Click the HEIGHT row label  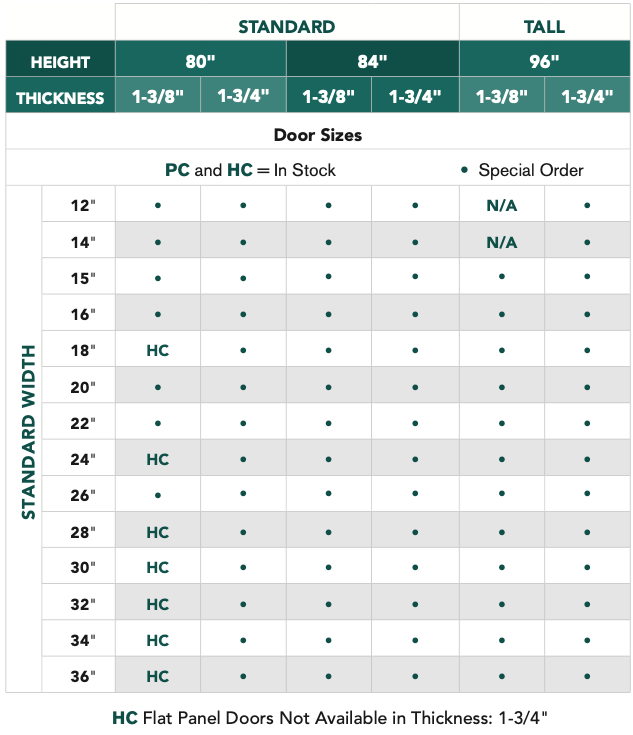tap(60, 62)
